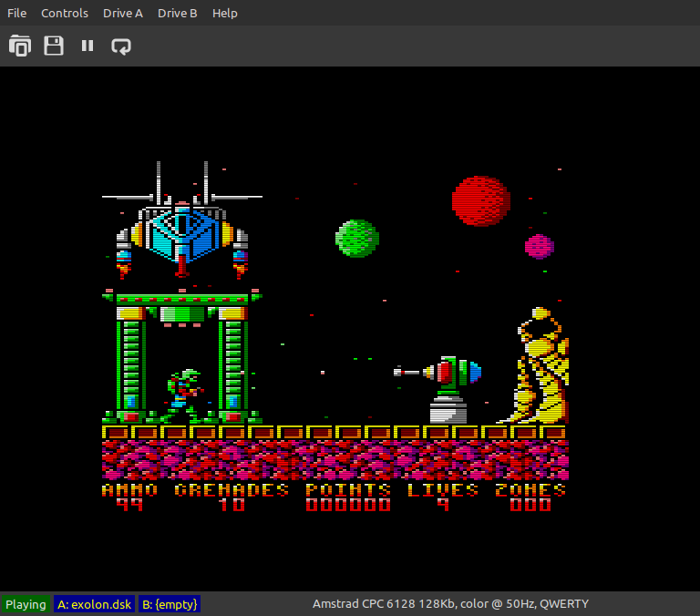The image size is (700, 616).
Task: Click the ZONES counter in the game HUD
Action: 530,497
